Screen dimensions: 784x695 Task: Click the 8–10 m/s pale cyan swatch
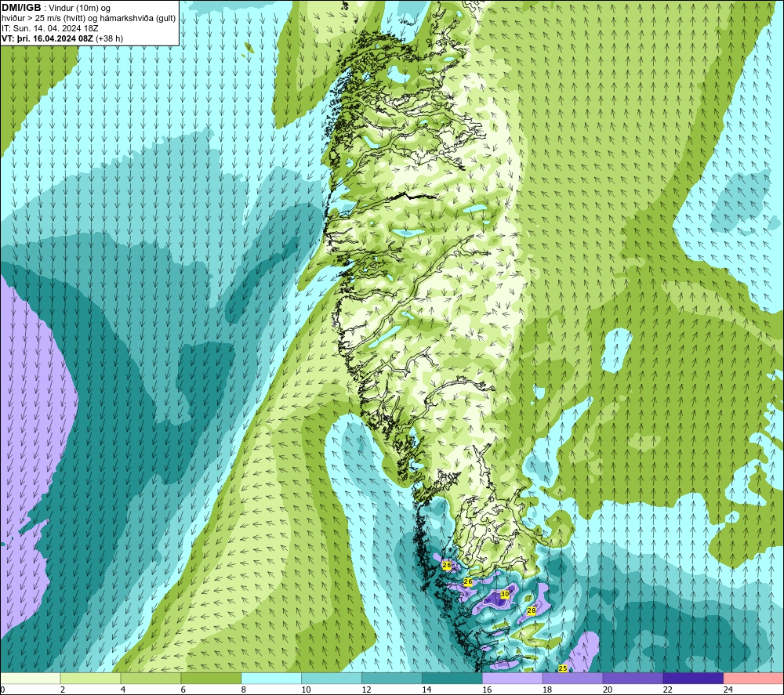click(271, 678)
